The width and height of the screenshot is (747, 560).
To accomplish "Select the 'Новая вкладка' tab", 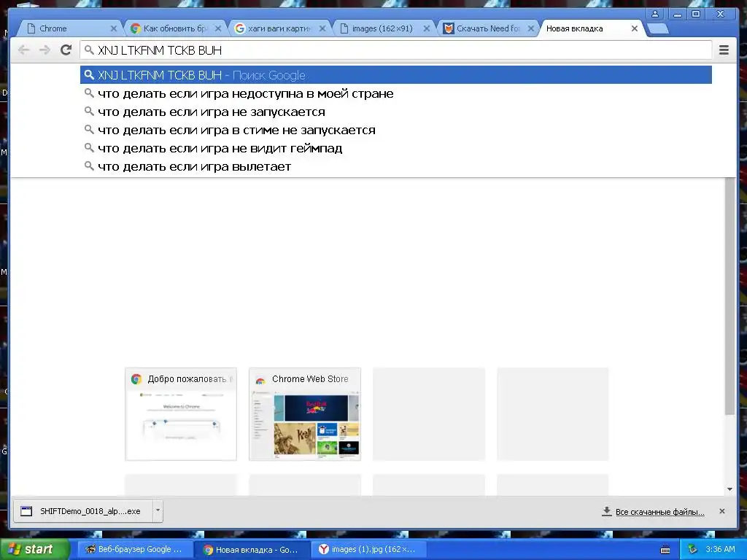I will tap(591, 28).
